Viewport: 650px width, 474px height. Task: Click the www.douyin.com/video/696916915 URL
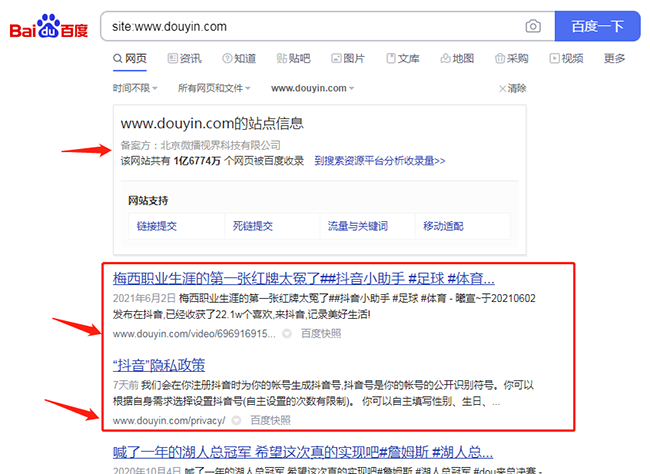194,334
